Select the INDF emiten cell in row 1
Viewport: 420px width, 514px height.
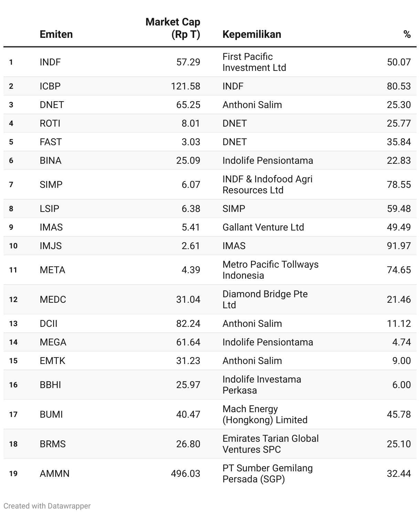50,62
